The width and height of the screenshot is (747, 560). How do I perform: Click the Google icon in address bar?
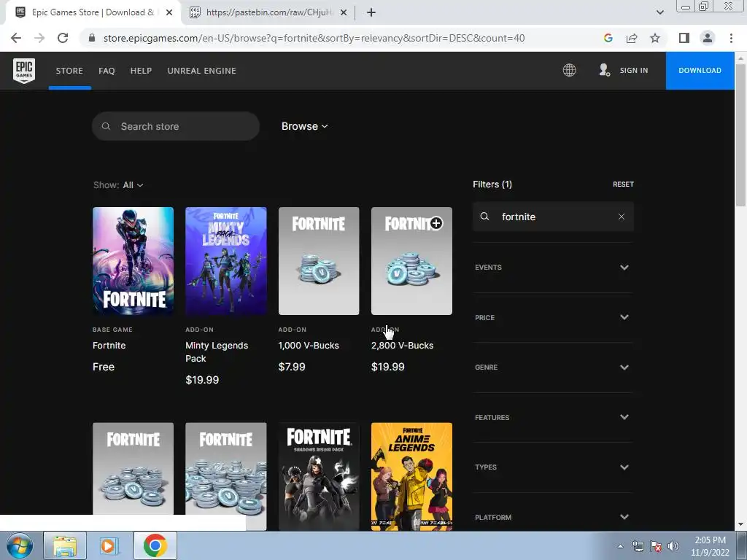[608, 38]
